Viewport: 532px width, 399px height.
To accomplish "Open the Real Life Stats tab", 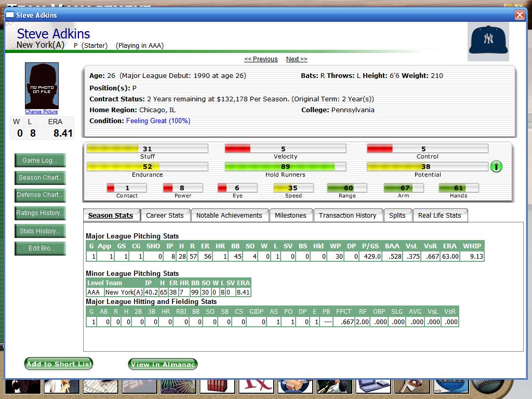I will [440, 216].
